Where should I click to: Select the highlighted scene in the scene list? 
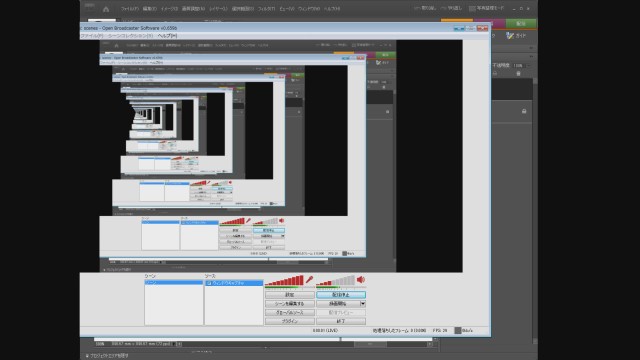pos(173,282)
